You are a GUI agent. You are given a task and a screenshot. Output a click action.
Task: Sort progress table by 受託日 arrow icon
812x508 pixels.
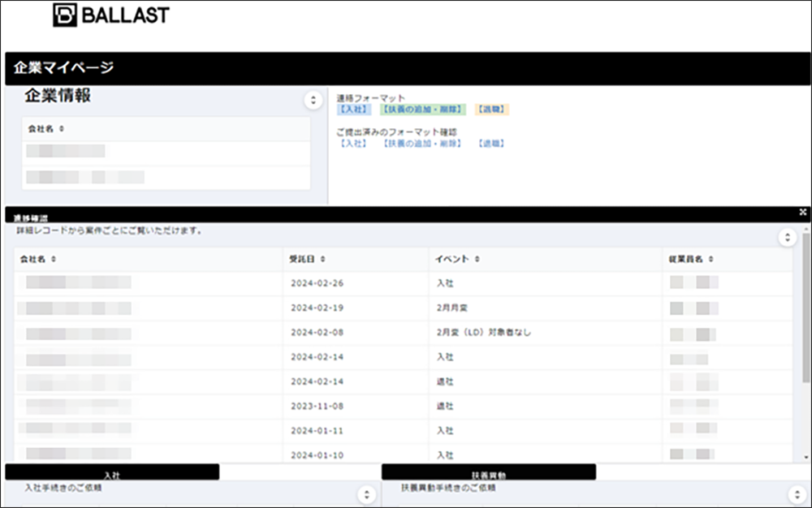pos(322,259)
